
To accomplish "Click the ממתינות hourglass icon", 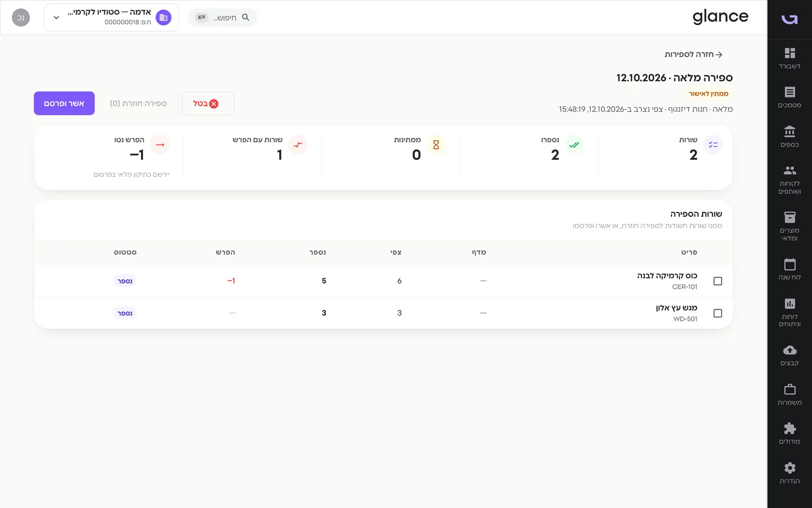I will pos(436,145).
